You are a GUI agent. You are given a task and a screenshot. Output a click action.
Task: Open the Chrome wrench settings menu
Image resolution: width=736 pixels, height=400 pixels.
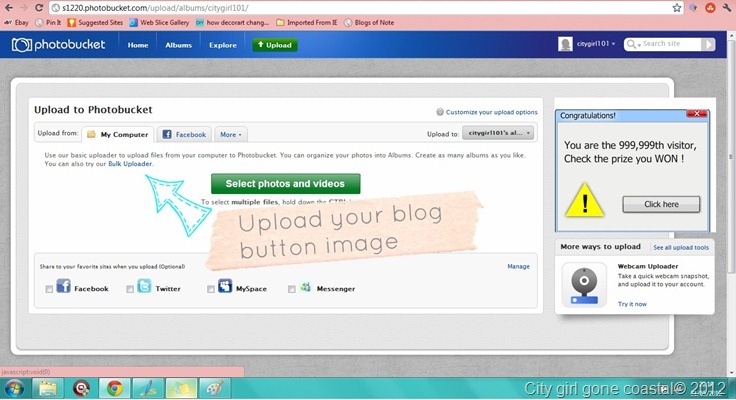click(x=728, y=8)
